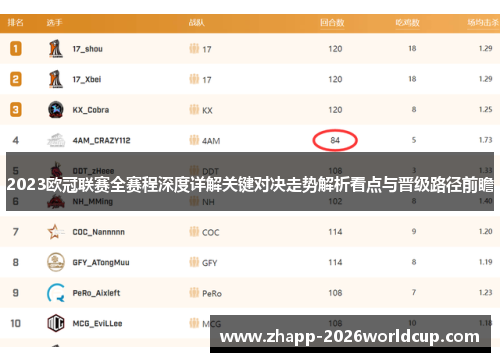Click rank number 7 in the COC_Nannnnn row

pos(16,232)
